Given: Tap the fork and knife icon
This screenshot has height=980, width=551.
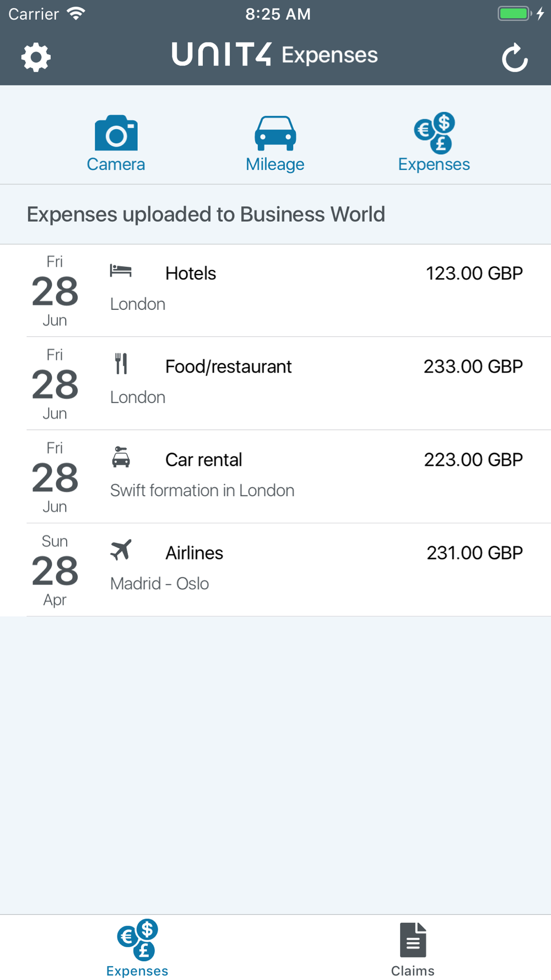Looking at the screenshot, I should coord(121,364).
